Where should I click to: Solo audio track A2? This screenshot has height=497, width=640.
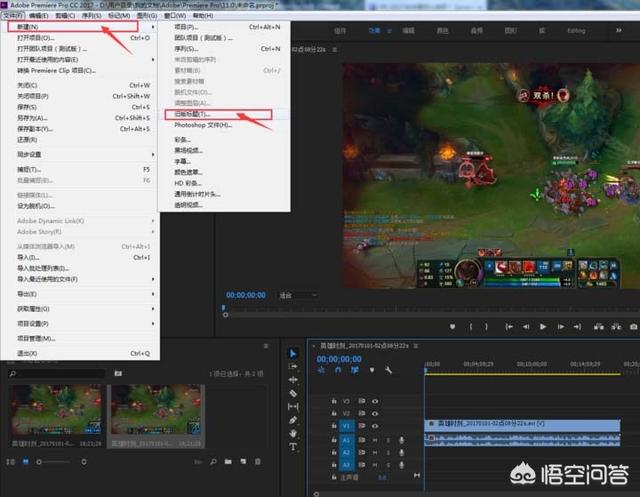(x=388, y=453)
